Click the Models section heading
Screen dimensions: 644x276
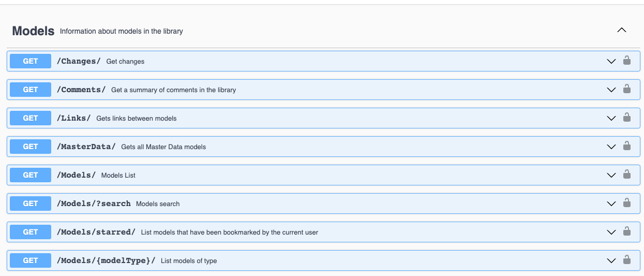(33, 31)
